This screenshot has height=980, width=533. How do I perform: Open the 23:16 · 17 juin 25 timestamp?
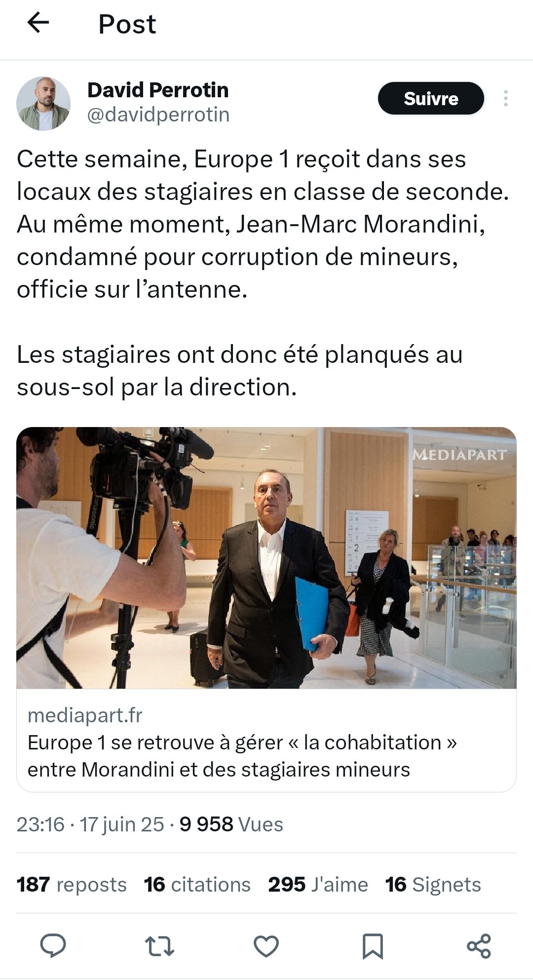point(90,824)
